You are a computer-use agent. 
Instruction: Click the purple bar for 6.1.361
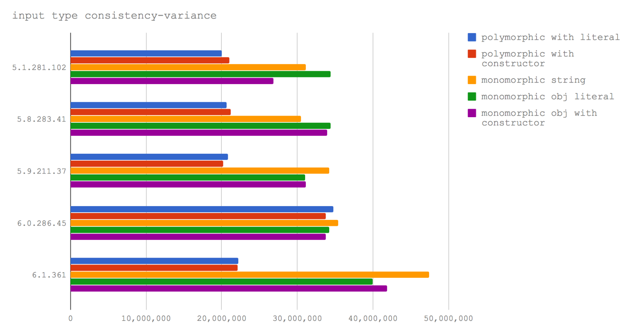[x=229, y=288]
